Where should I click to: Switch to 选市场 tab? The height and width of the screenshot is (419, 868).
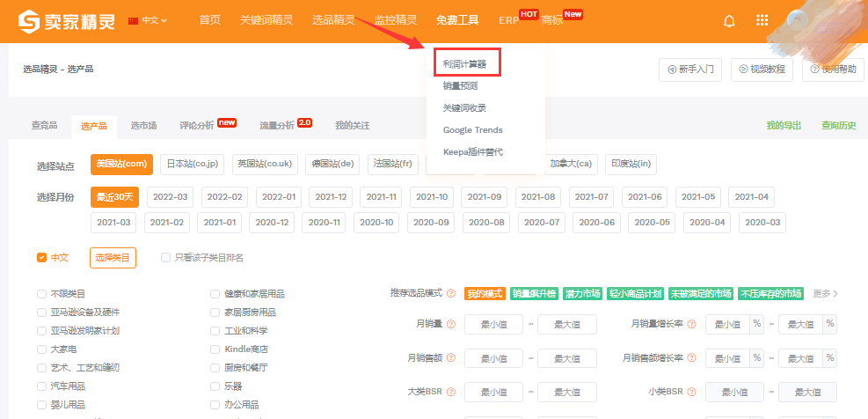click(143, 126)
